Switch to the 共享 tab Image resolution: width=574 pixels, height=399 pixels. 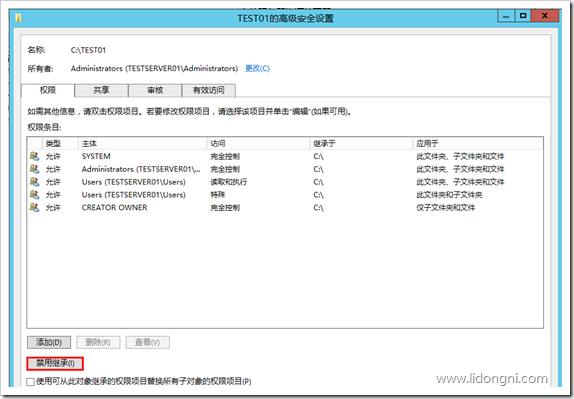[101, 90]
